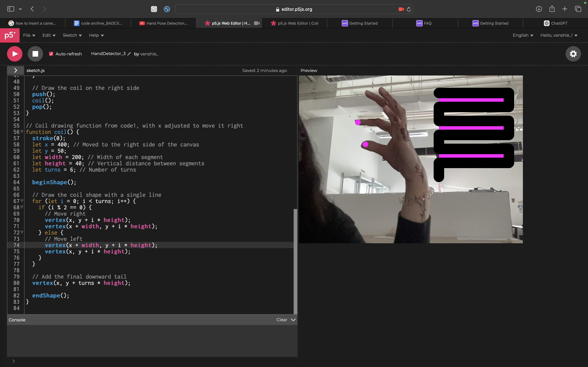Expand the sidebar file panel arrow

click(16, 70)
